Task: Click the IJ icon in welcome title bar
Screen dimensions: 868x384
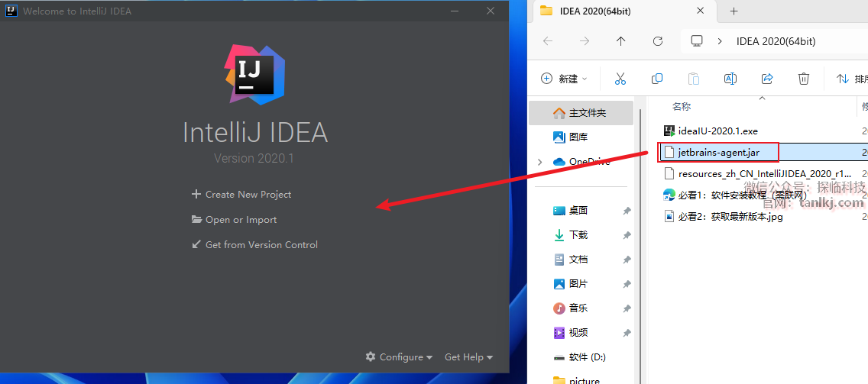Action: click(x=11, y=11)
